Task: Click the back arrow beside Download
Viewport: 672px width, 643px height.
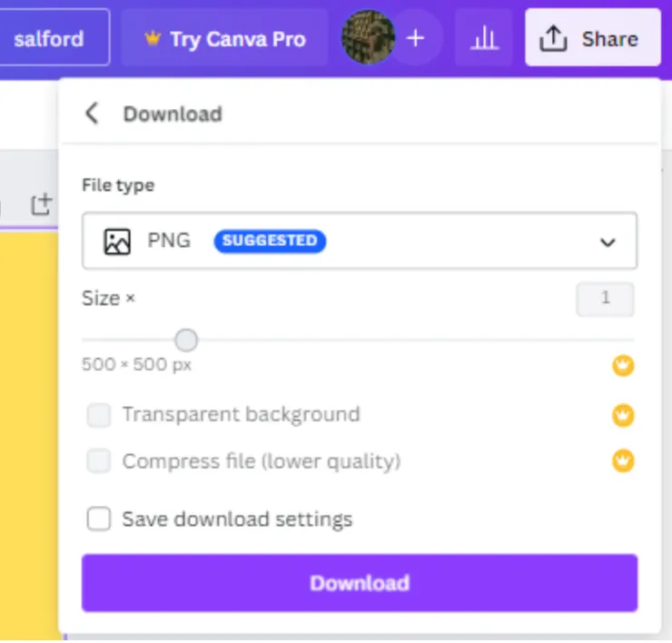Action: (x=91, y=114)
